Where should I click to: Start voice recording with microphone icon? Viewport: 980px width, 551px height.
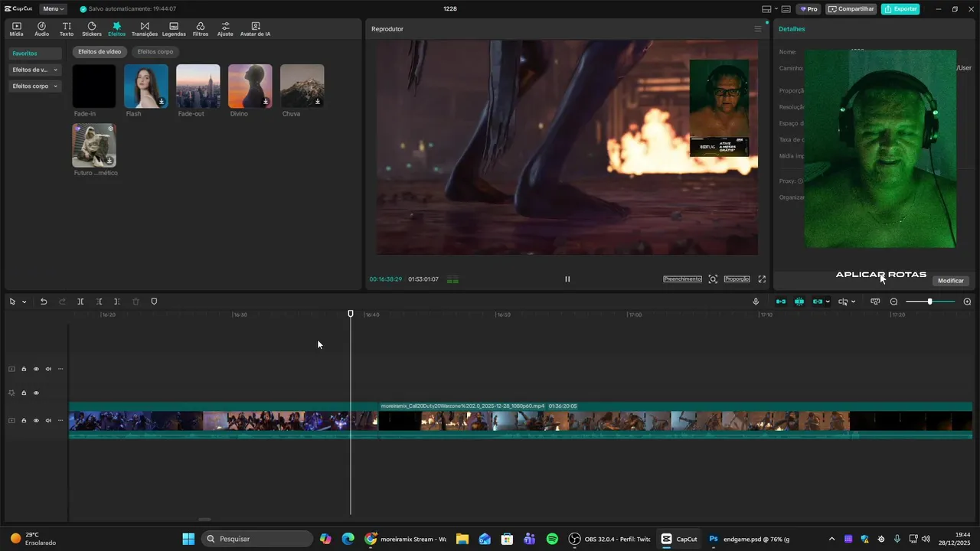click(x=756, y=302)
